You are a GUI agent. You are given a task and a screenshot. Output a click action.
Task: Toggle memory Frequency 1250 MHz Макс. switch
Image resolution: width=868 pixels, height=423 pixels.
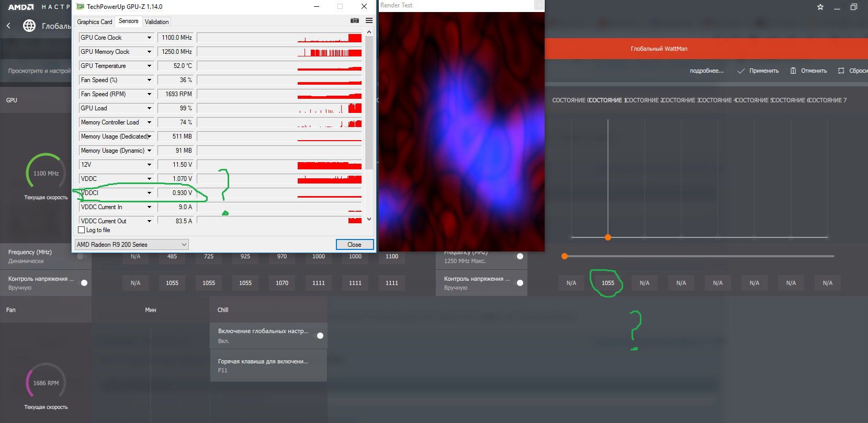[x=520, y=256]
